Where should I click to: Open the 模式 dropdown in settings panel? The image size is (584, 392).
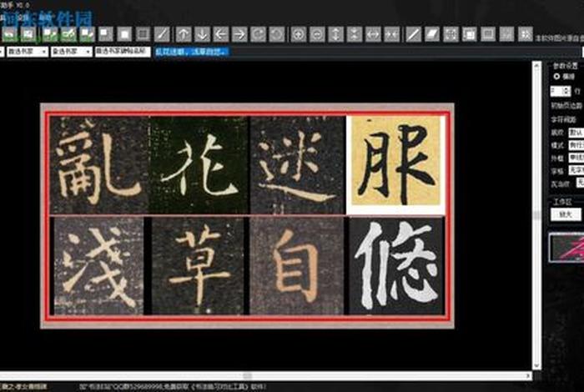pyautogui.click(x=576, y=145)
